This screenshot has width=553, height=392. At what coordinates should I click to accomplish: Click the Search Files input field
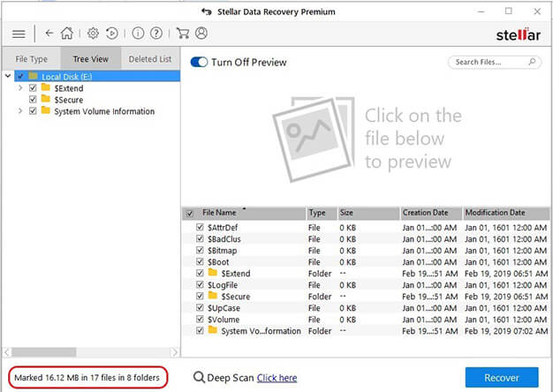click(495, 62)
